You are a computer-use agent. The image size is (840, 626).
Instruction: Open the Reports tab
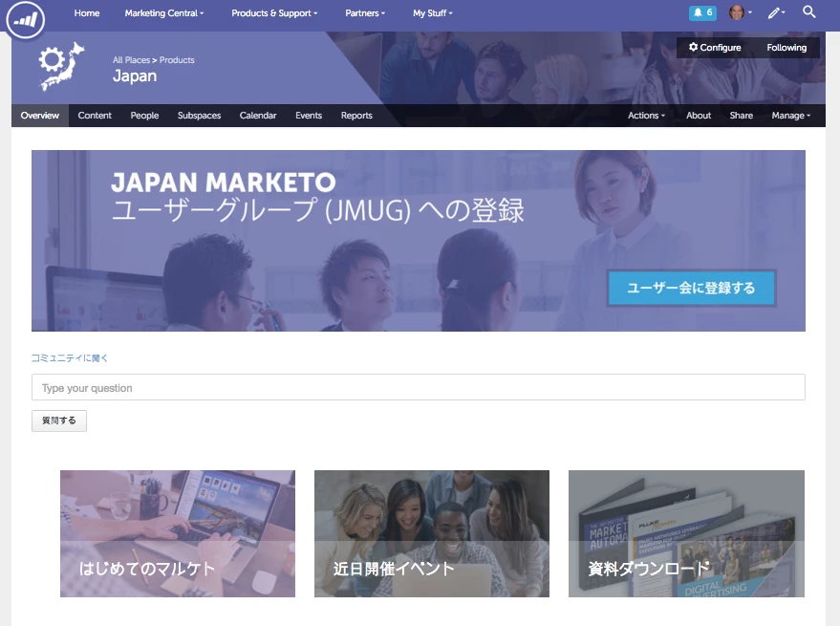coord(356,116)
